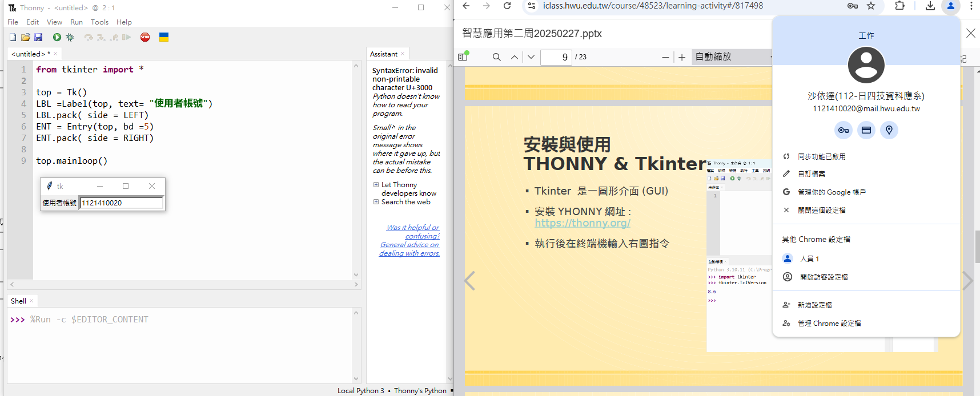Click the passwords key icon in profile popup
This screenshot has width=980, height=396.
pos(843,130)
